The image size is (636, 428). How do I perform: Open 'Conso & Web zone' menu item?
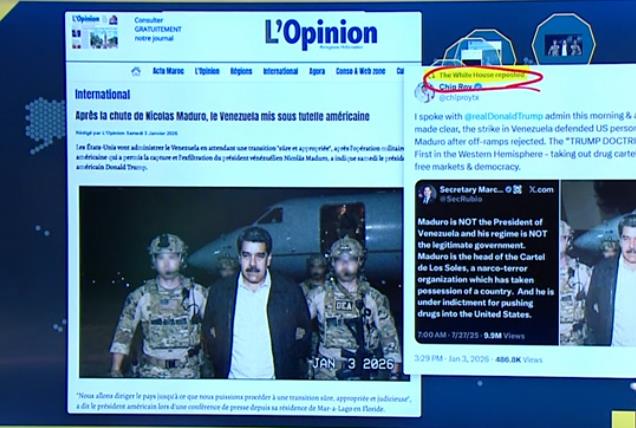click(x=361, y=71)
